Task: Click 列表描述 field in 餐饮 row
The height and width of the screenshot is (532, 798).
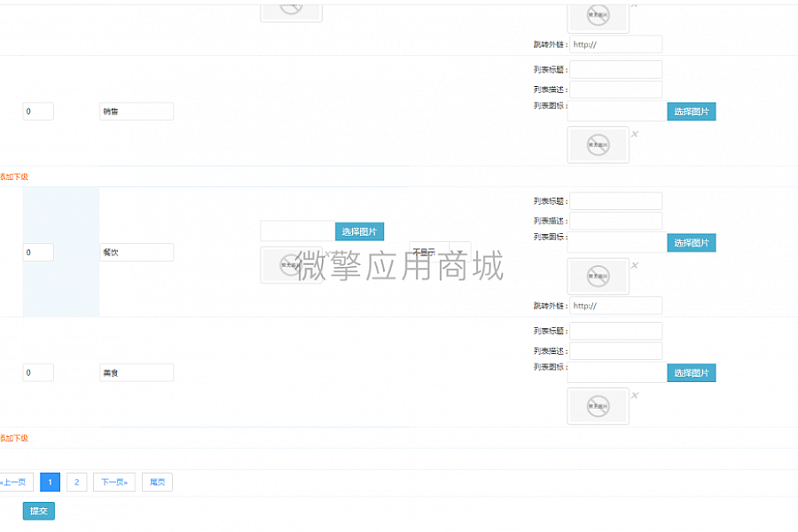Action: pyautogui.click(x=616, y=221)
